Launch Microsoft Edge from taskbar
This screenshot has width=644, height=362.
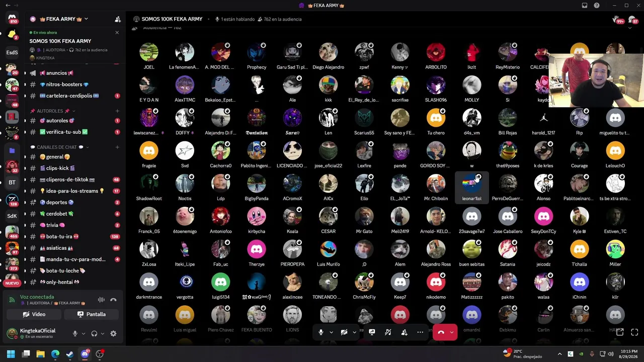click(x=55, y=354)
